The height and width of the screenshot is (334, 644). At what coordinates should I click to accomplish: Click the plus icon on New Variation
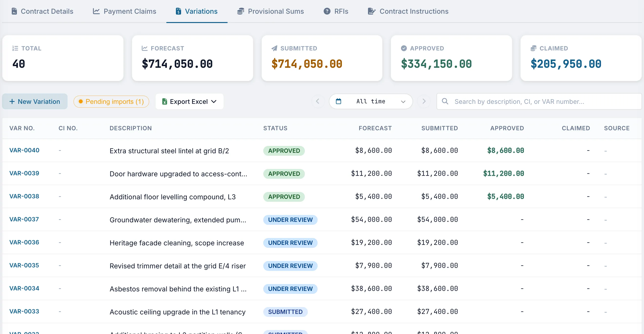tap(12, 101)
